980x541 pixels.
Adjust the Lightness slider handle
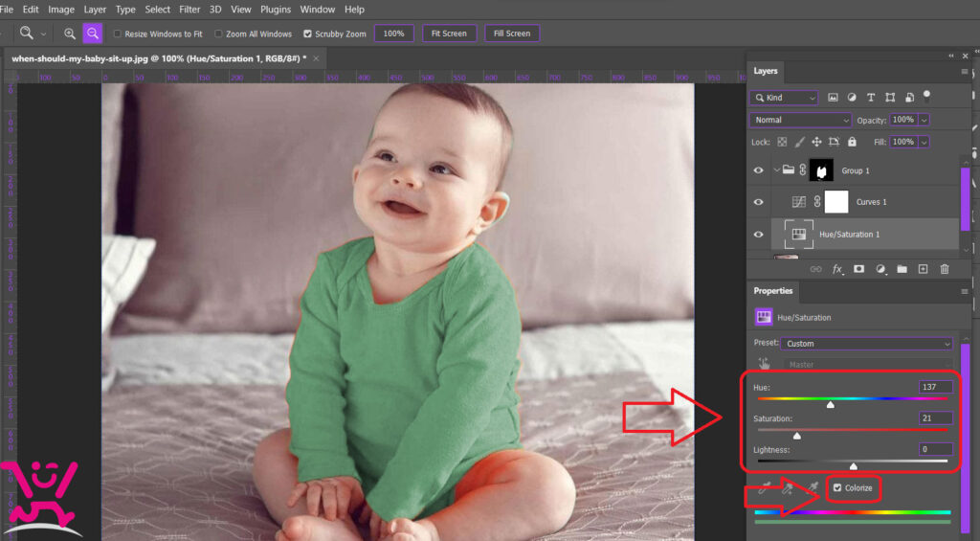[853, 466]
